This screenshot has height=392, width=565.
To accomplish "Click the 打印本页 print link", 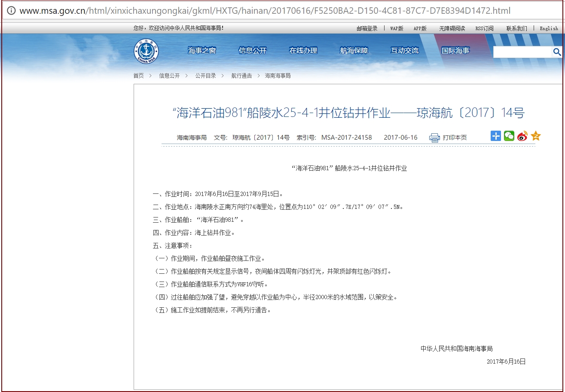I will pyautogui.click(x=455, y=138).
